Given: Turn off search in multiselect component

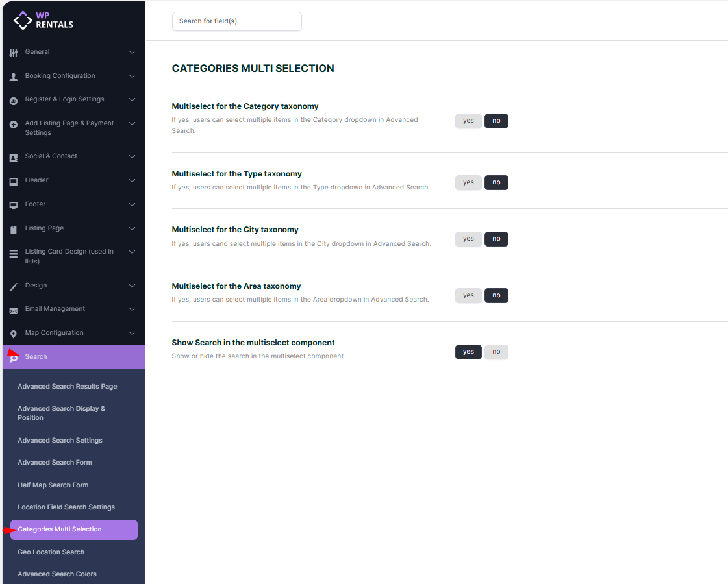Looking at the screenshot, I should [x=496, y=352].
